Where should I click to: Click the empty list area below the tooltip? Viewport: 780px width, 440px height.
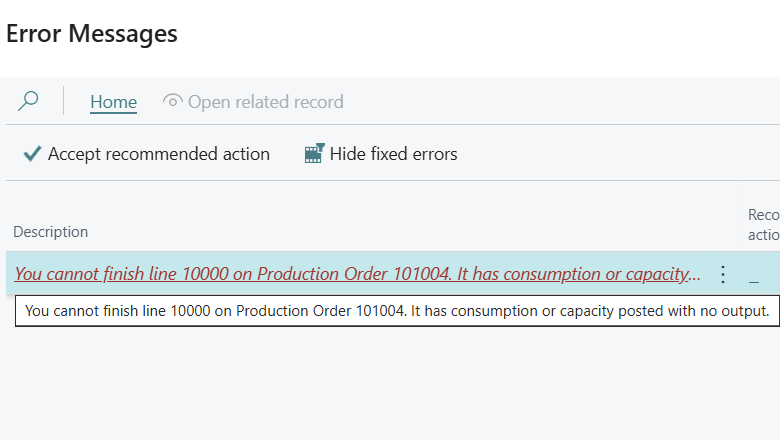click(390, 383)
